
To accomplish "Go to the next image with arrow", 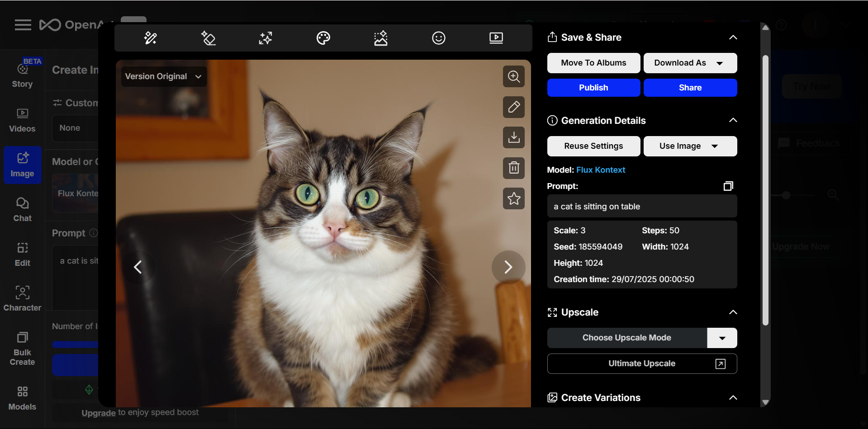I will [508, 267].
